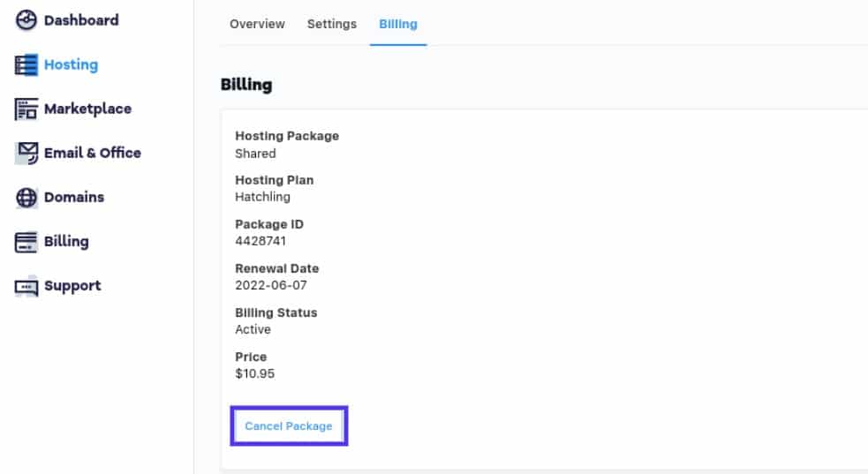Open Marketplace text label in sidebar

[x=87, y=109]
